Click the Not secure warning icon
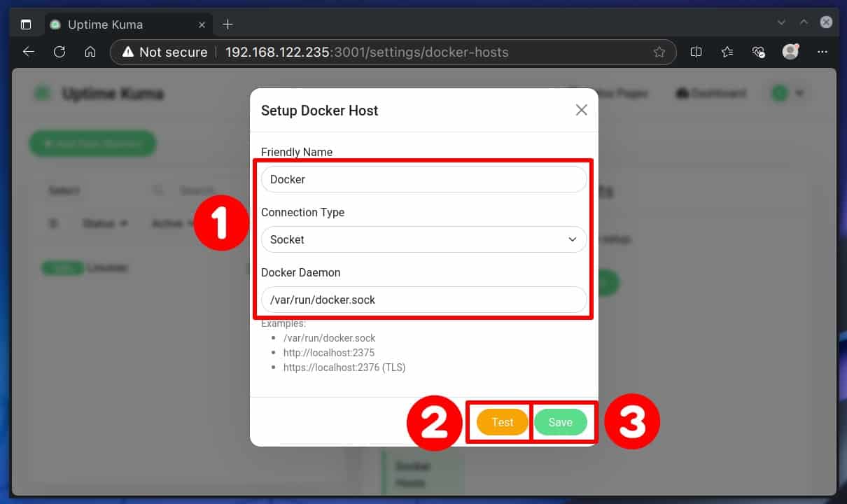The width and height of the screenshot is (847, 504). click(x=129, y=52)
